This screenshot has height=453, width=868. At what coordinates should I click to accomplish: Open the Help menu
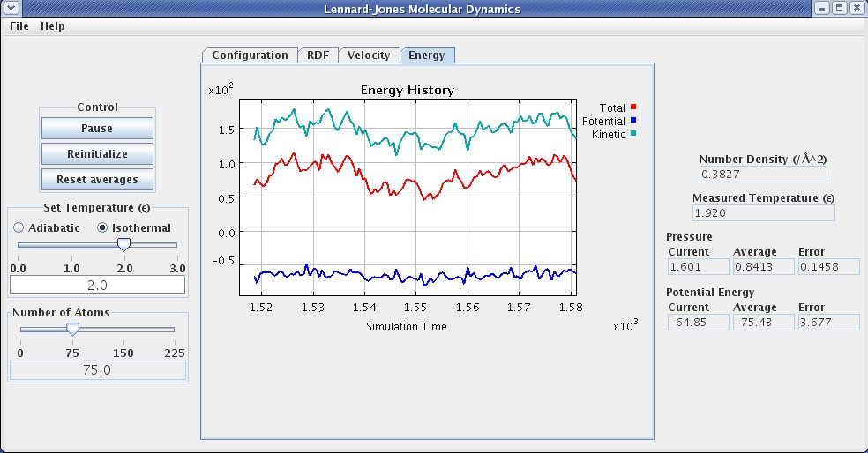53,26
